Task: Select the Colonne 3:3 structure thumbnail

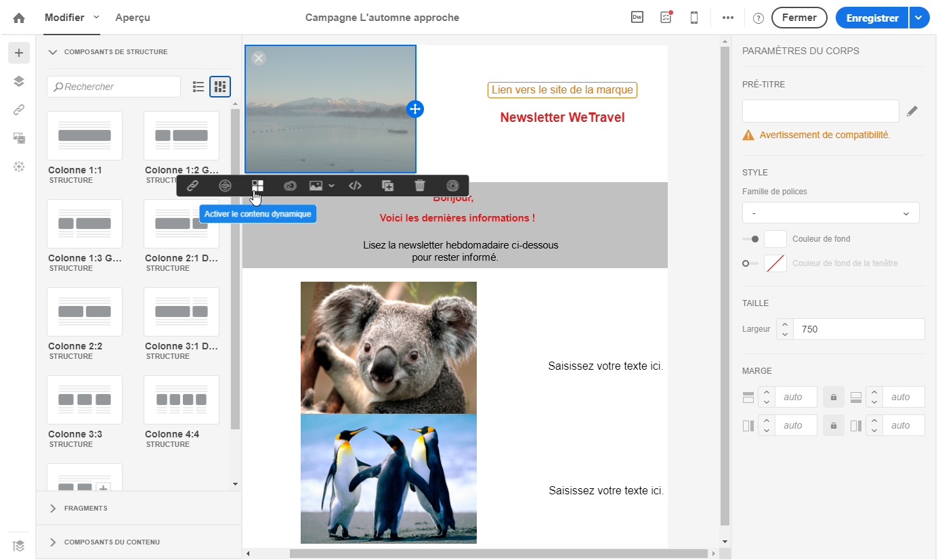Action: 85,400
